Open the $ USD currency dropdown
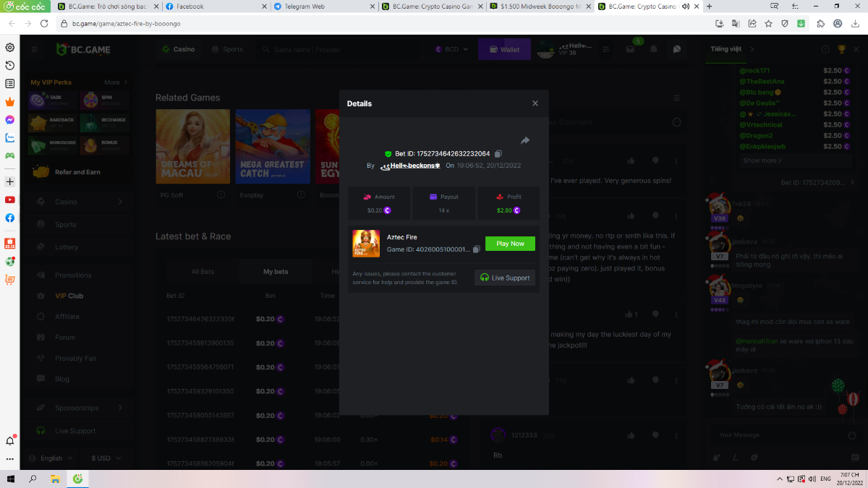This screenshot has width=868, height=488. click(105, 458)
